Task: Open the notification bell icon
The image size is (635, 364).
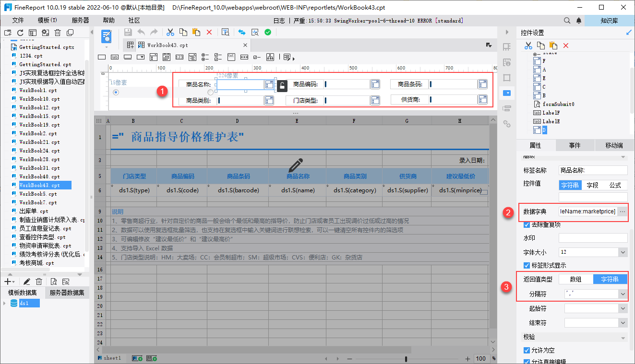Action: click(x=579, y=21)
